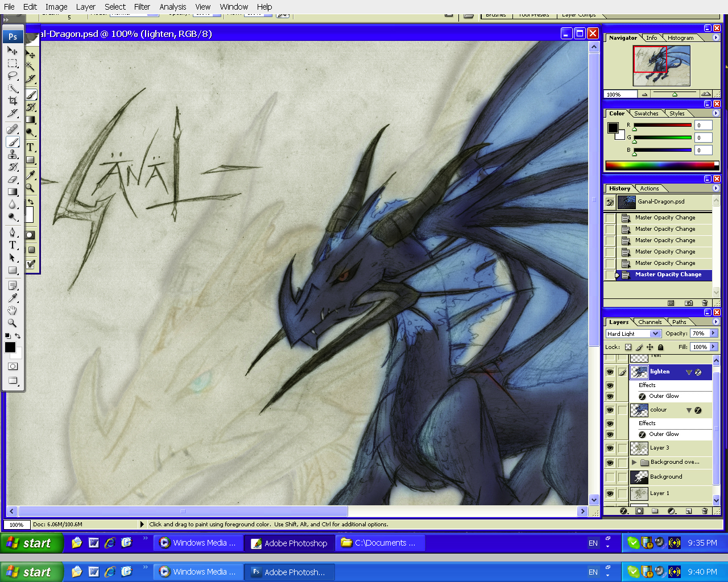Toggle lock transparent pixels
Viewport: 728px width, 582px height.
[x=628, y=347]
